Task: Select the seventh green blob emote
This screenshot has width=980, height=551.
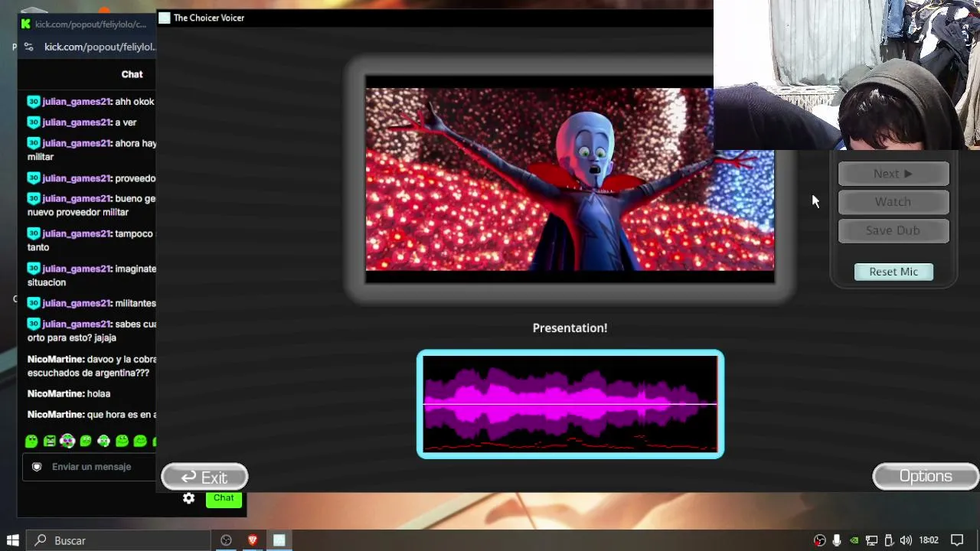Action: tap(140, 441)
